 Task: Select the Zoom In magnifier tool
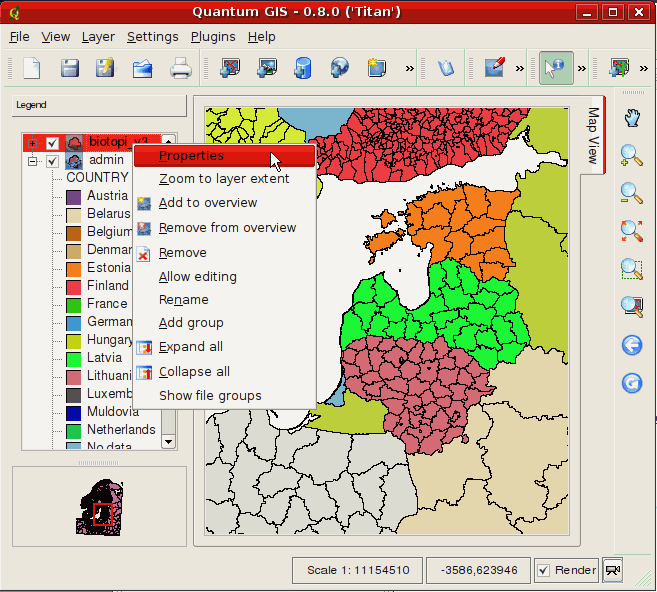tap(632, 155)
